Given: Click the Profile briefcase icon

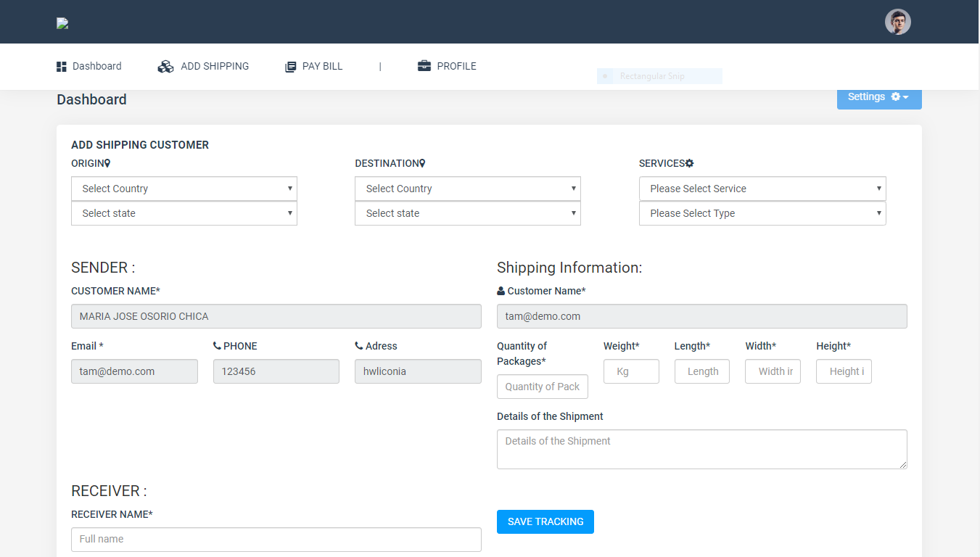Looking at the screenshot, I should point(424,66).
